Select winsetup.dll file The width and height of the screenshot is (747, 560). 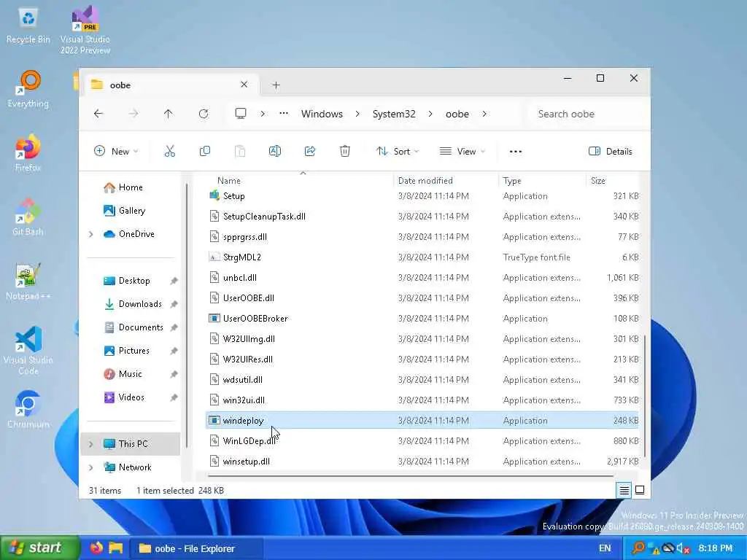coord(422,461)
